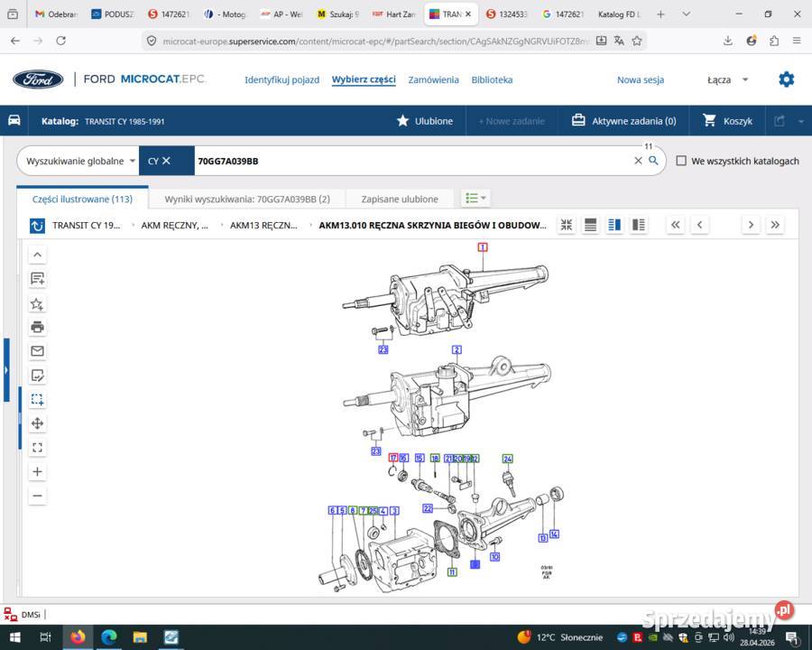Screen dimensions: 812x650
Task: Click the print icon in diagram sidebar
Action: (x=37, y=327)
